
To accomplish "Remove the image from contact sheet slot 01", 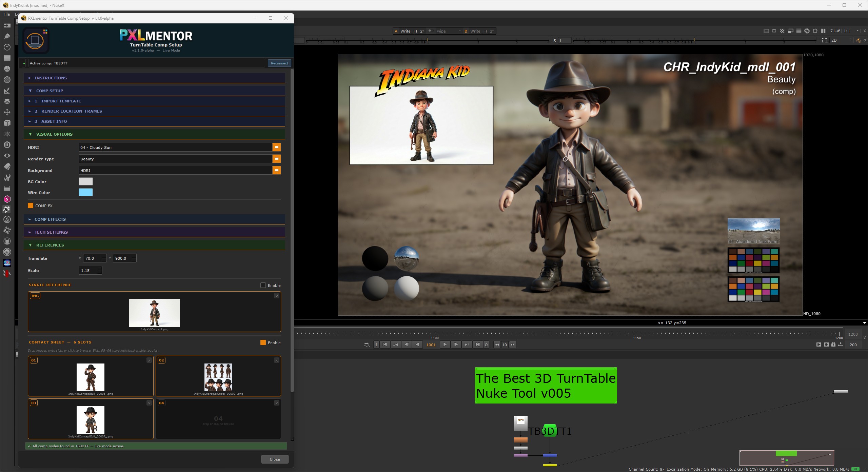I will click(149, 360).
